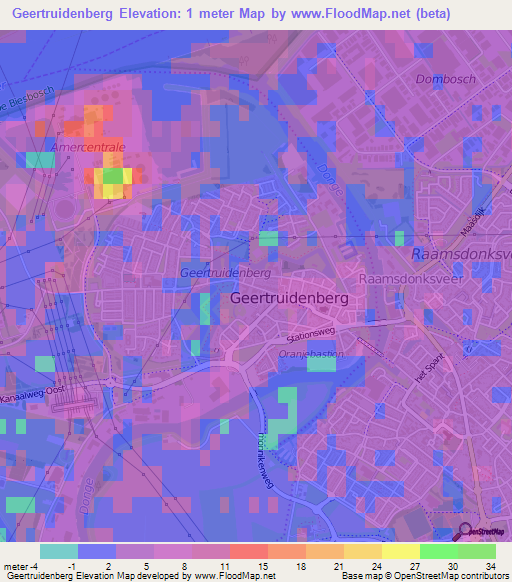Click the teal -4 meter legend swatch
This screenshot has height=582, width=512.
59,552
